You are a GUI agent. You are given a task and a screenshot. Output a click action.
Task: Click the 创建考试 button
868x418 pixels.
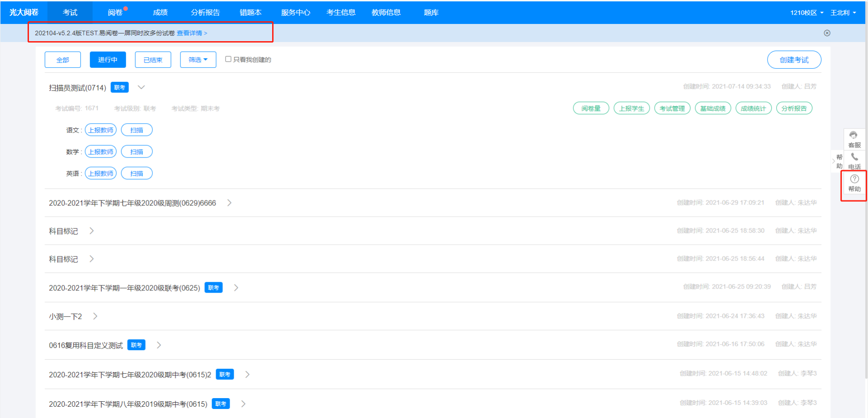pos(794,60)
